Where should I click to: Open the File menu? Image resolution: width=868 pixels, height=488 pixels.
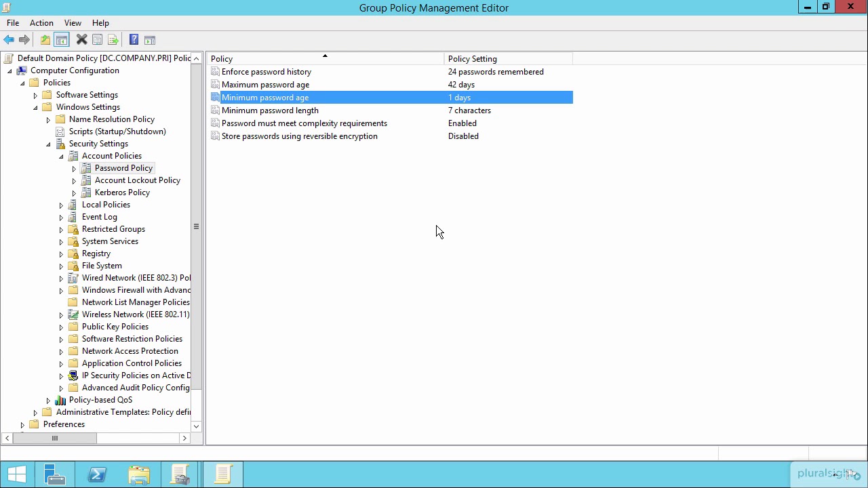point(13,23)
